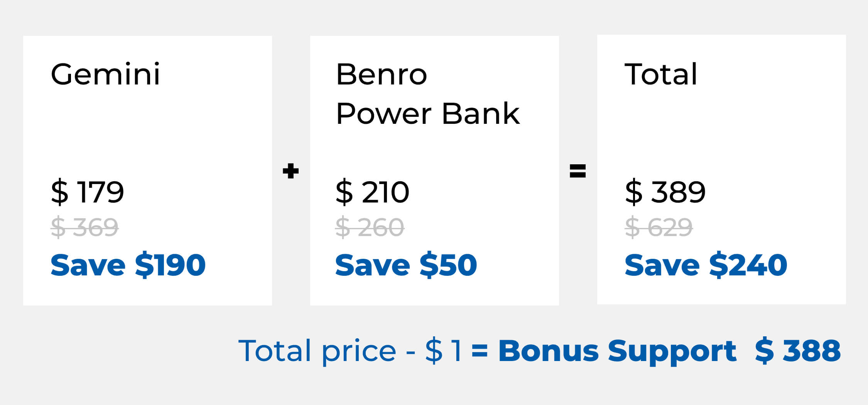Select the Total card heading
The image size is (868, 405).
pos(661,74)
